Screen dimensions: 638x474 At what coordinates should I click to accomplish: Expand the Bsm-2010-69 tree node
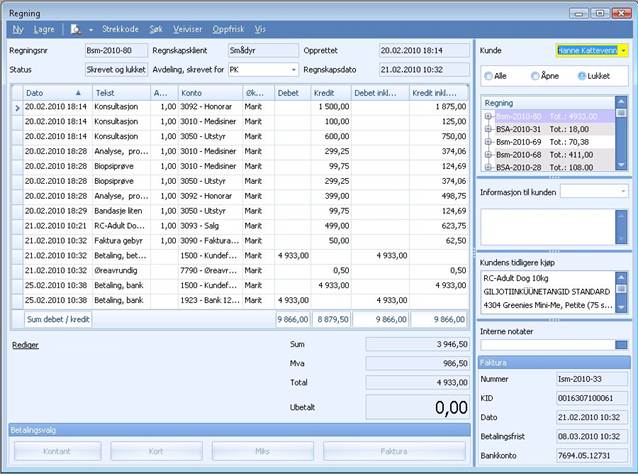(488, 142)
